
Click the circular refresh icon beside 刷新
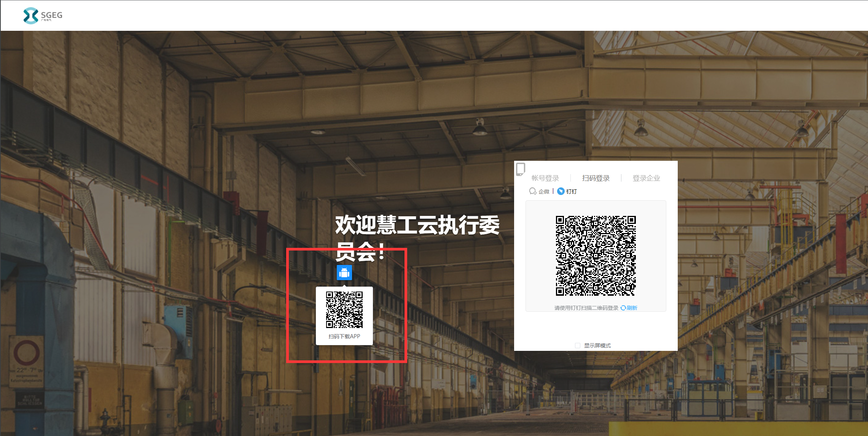[x=623, y=308]
